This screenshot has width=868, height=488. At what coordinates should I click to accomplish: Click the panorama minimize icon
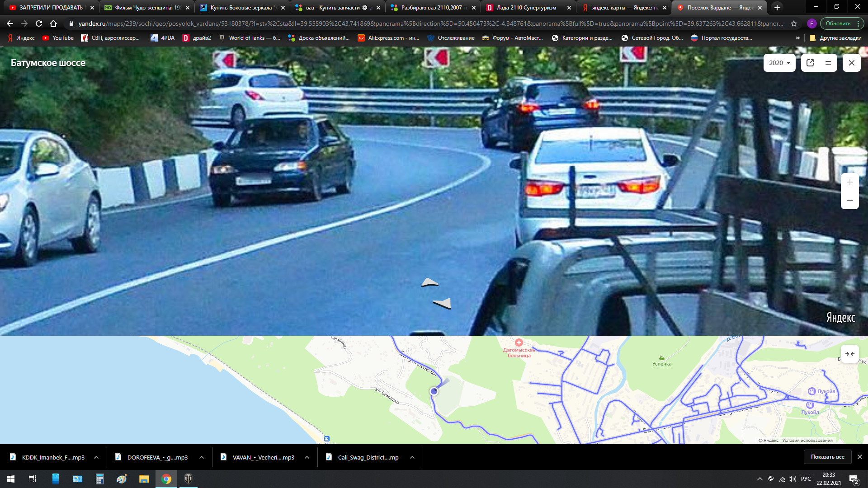(828, 62)
